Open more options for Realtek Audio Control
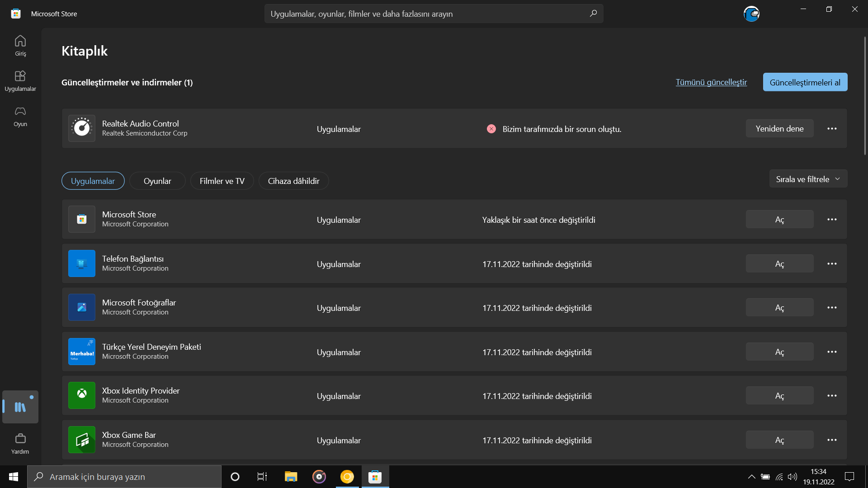 832,129
